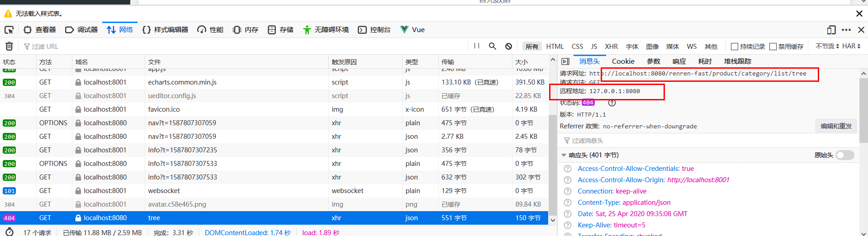Collapse the request details pane

point(565,61)
